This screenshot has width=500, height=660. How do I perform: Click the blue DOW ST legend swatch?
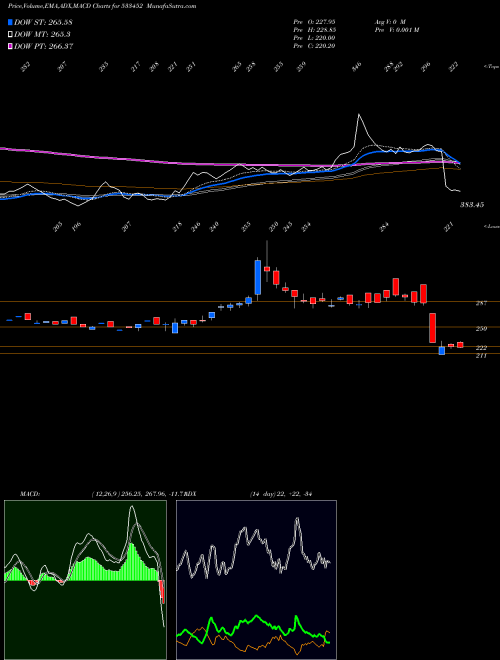10,22
